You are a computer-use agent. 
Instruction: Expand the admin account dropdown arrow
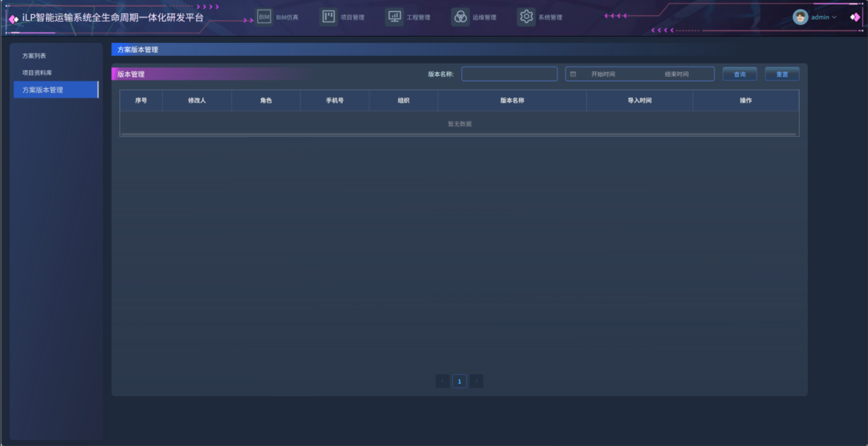click(835, 17)
